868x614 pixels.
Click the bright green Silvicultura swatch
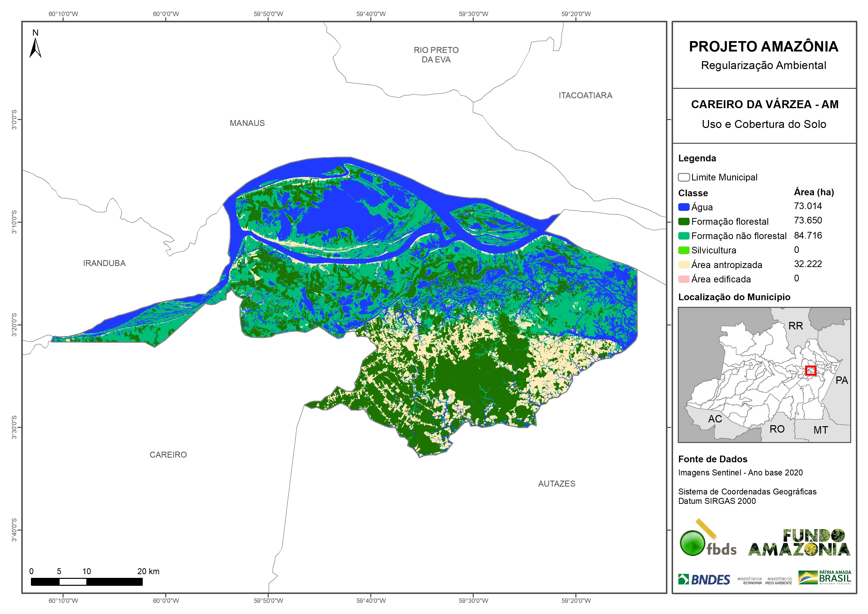pyautogui.click(x=683, y=250)
